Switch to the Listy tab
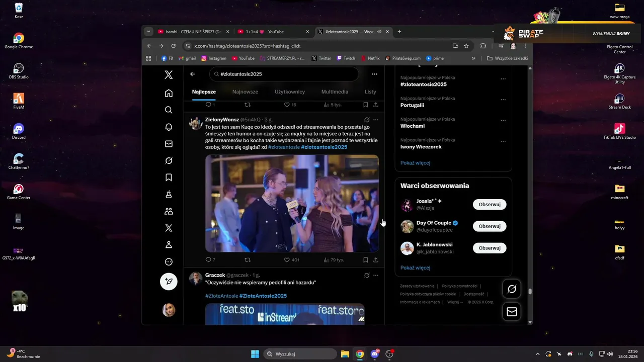The image size is (644, 362). (370, 92)
